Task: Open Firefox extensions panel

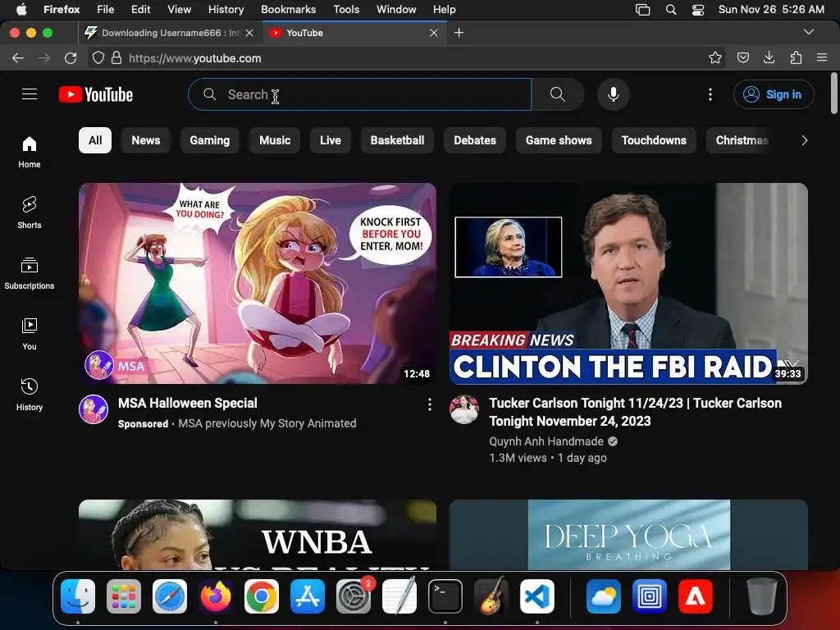Action: pyautogui.click(x=796, y=57)
